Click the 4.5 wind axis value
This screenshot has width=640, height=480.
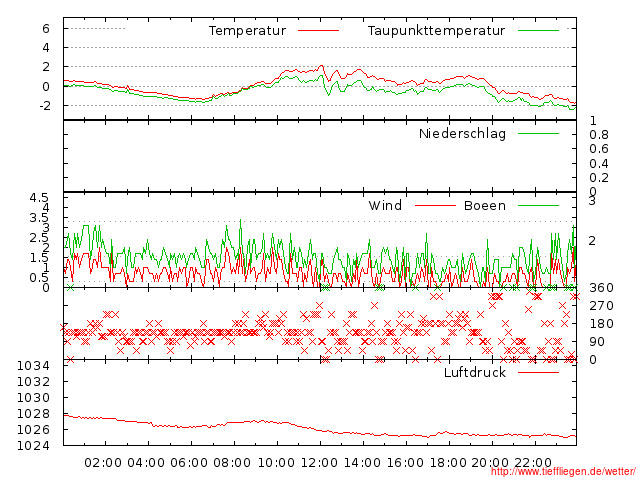click(39, 198)
